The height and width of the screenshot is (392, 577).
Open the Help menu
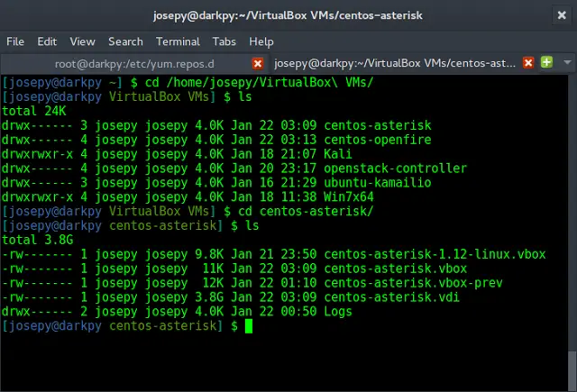click(261, 41)
